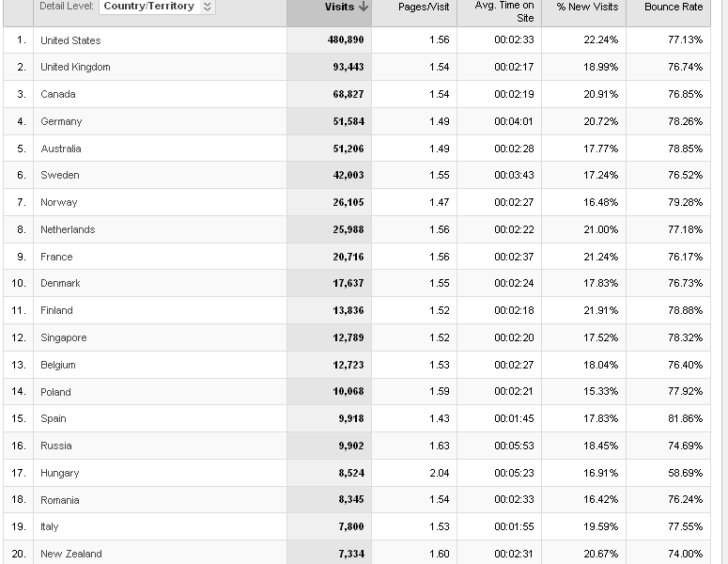Click the Russia country link
This screenshot has width=728, height=564.
56,446
